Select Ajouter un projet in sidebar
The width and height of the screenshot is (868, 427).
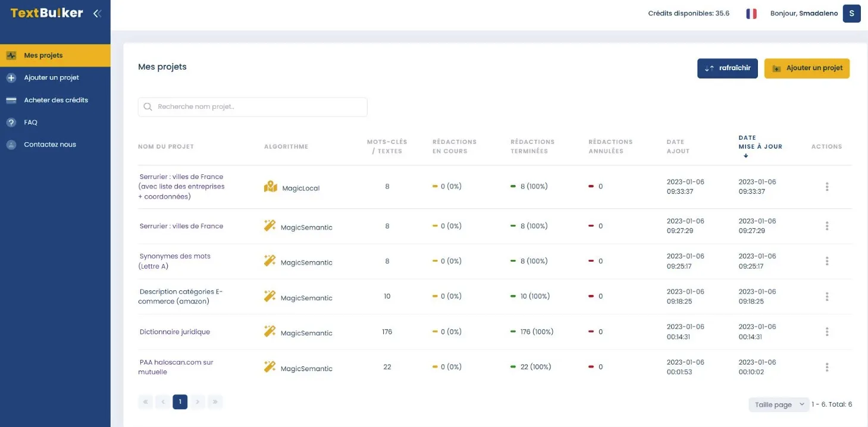tap(51, 78)
